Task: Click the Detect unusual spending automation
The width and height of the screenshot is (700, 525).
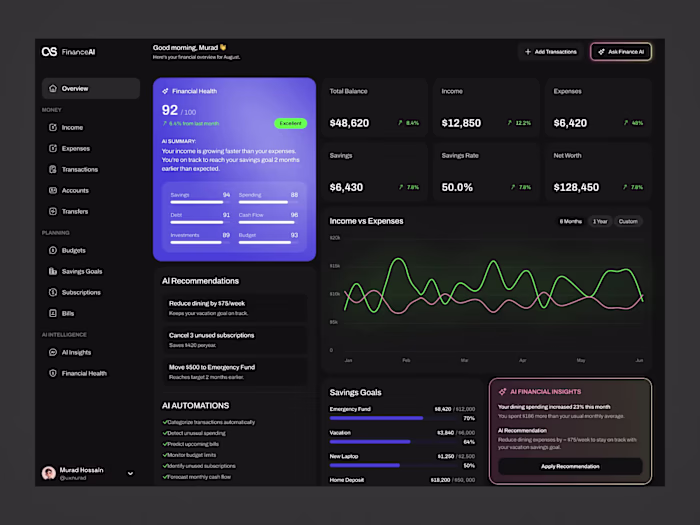Action: tap(193, 433)
